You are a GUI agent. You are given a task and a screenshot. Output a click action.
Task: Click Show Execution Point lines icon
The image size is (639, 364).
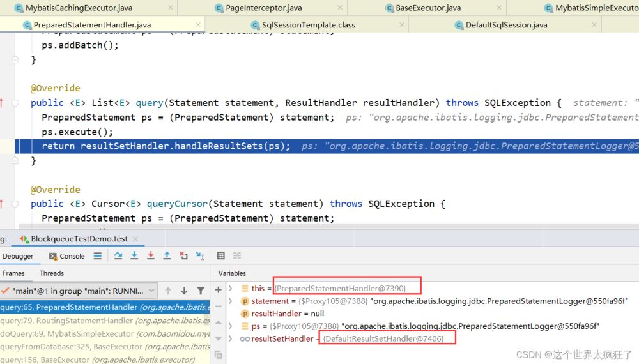coord(97,255)
